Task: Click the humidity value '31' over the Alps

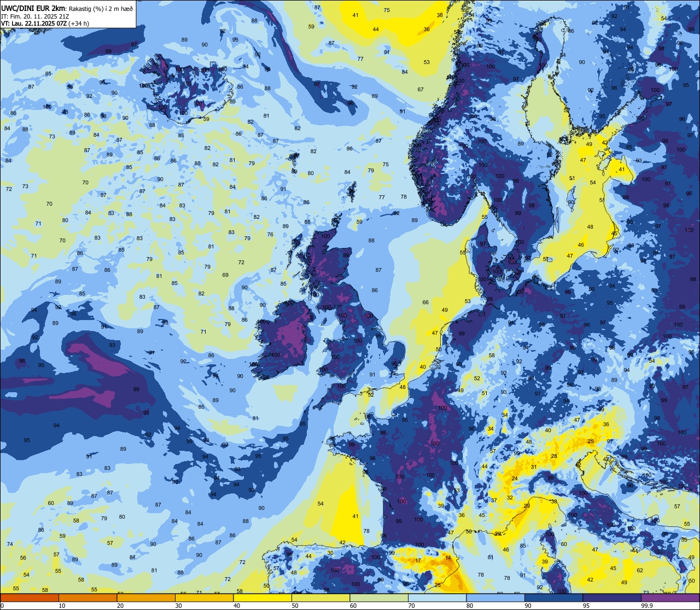Action: (534, 467)
